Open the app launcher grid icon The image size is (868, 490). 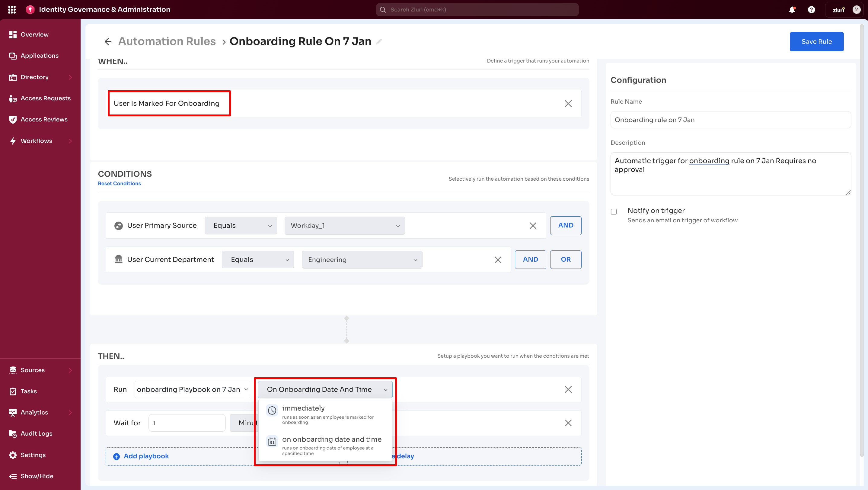point(11,9)
